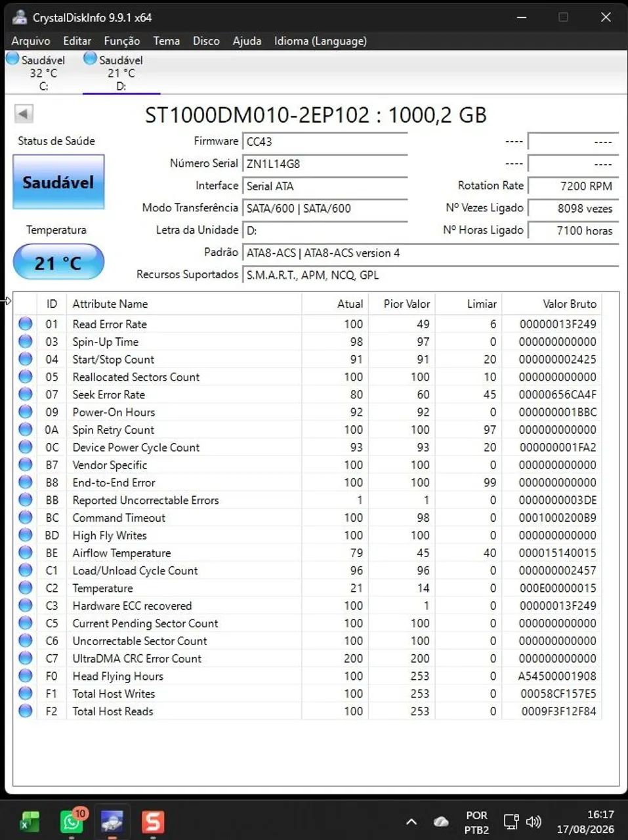Click status circle for Device Power Cycle Count

(x=26, y=447)
